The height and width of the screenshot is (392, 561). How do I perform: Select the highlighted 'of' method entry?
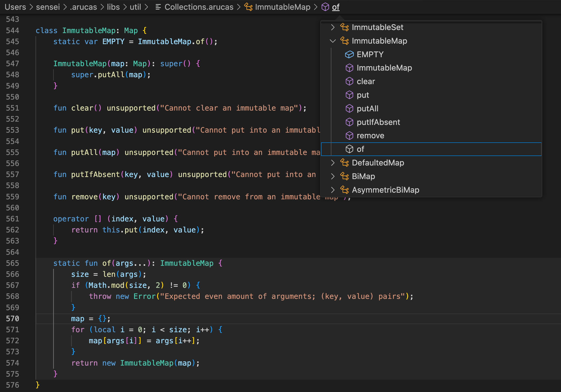coord(360,149)
